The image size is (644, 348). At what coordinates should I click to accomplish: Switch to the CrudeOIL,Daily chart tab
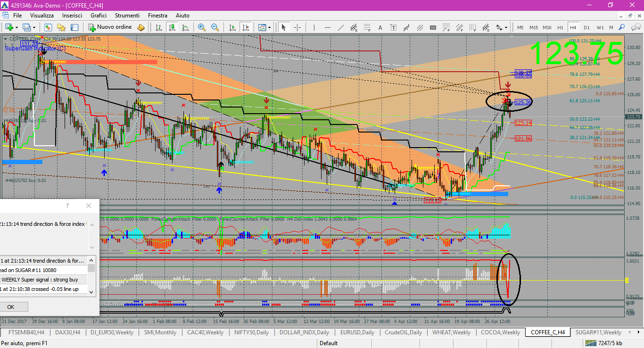pos(403,332)
